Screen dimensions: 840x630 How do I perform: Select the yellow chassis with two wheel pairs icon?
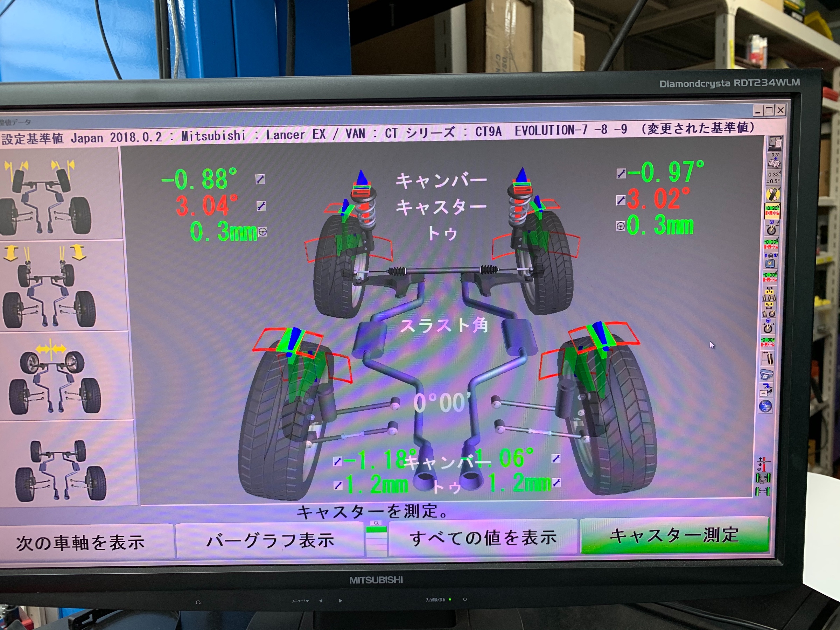(x=769, y=294)
